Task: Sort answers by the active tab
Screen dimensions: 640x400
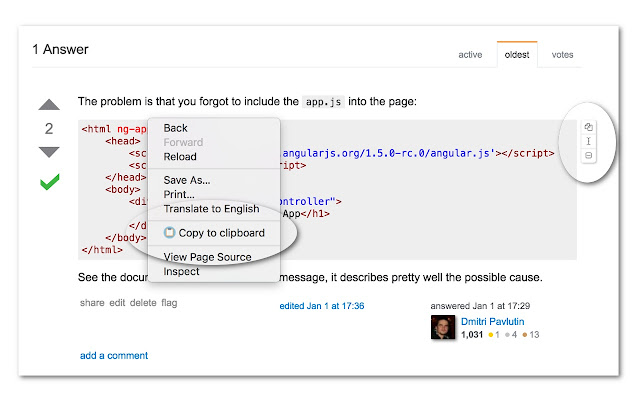Action: [470, 55]
